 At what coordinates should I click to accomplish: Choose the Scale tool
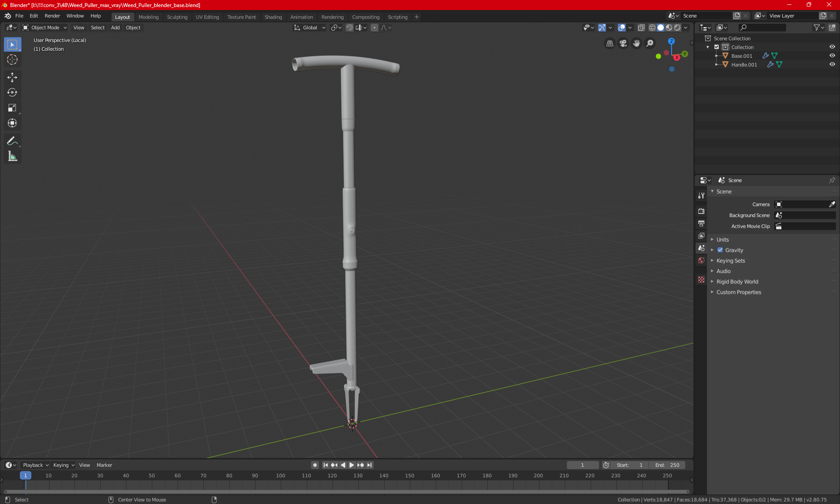click(x=12, y=108)
